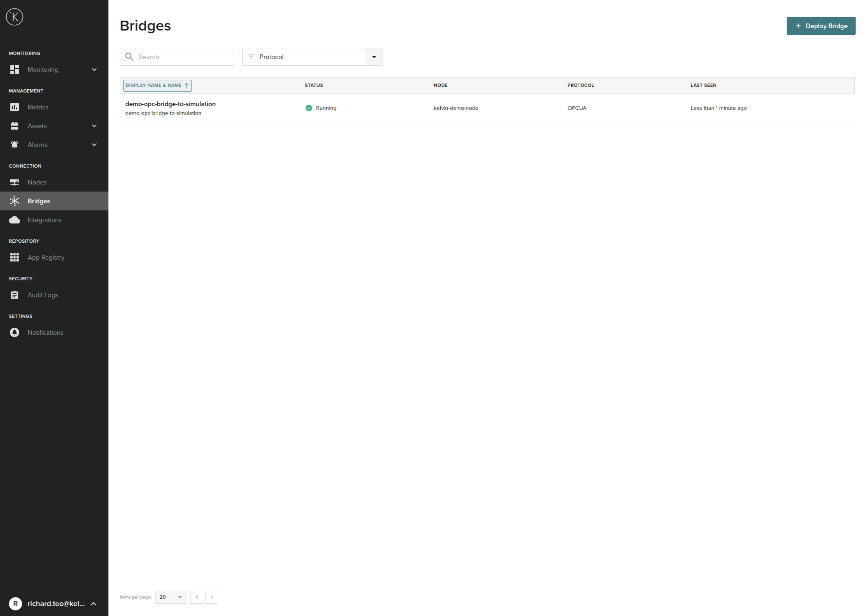Open the Protocol filter dropdown
The width and height of the screenshot is (866, 616).
coord(374,56)
